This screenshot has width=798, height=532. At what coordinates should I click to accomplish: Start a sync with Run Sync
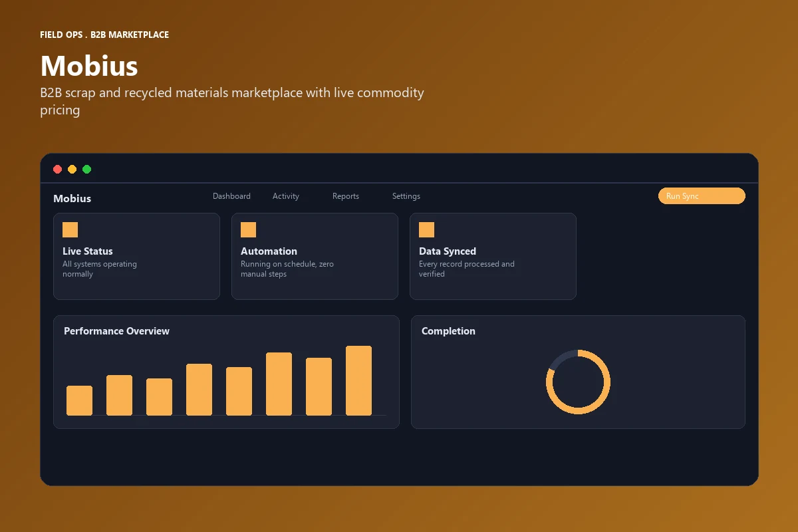tap(702, 196)
